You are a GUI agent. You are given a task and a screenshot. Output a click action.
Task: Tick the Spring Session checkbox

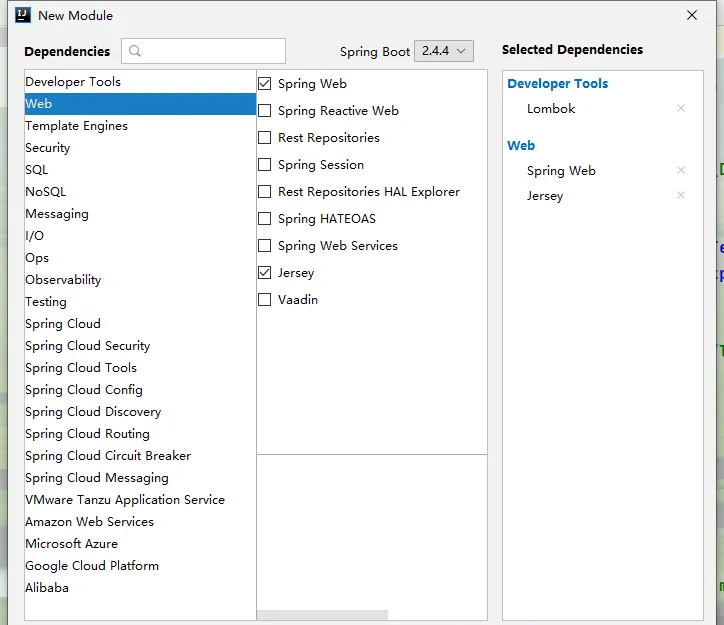pos(265,165)
